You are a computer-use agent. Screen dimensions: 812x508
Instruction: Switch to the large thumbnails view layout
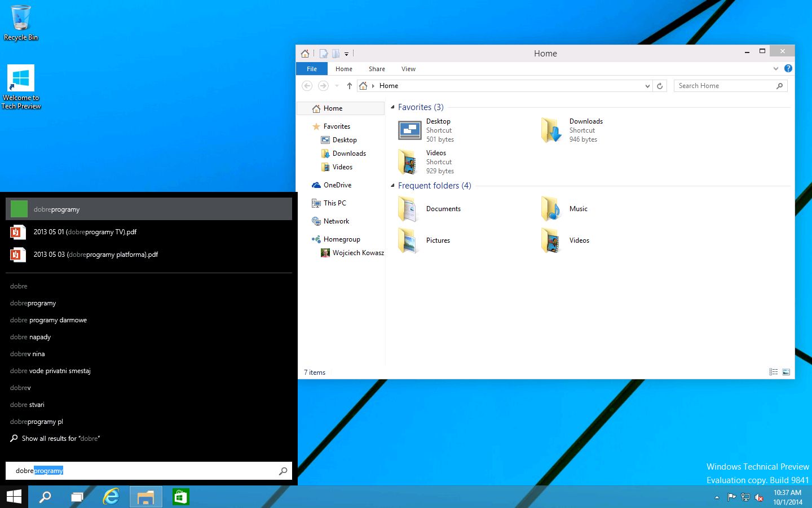786,372
